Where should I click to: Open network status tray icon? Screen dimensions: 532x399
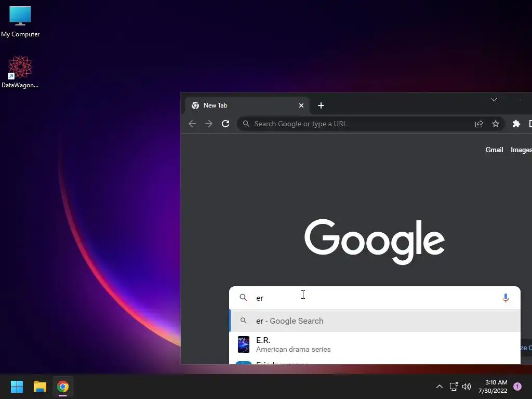pyautogui.click(x=454, y=387)
